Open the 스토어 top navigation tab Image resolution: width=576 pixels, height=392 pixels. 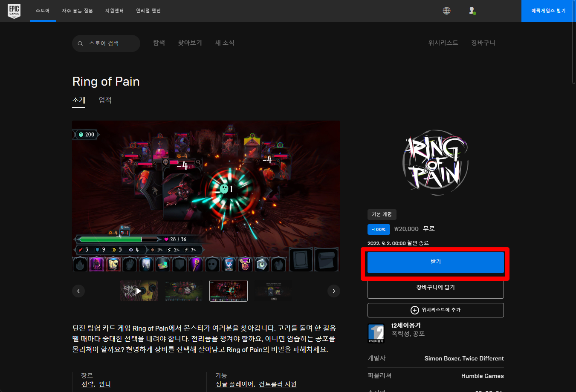[43, 11]
